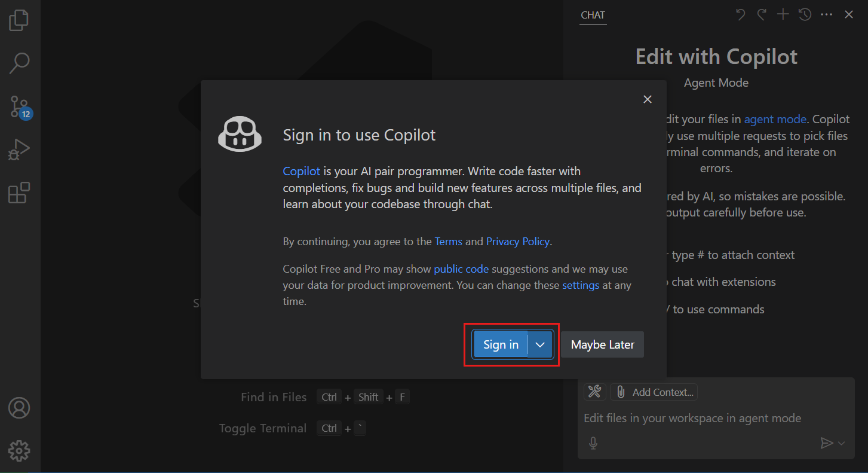Select the Search icon in activity bar
Image resolution: width=868 pixels, height=473 pixels.
(x=19, y=63)
